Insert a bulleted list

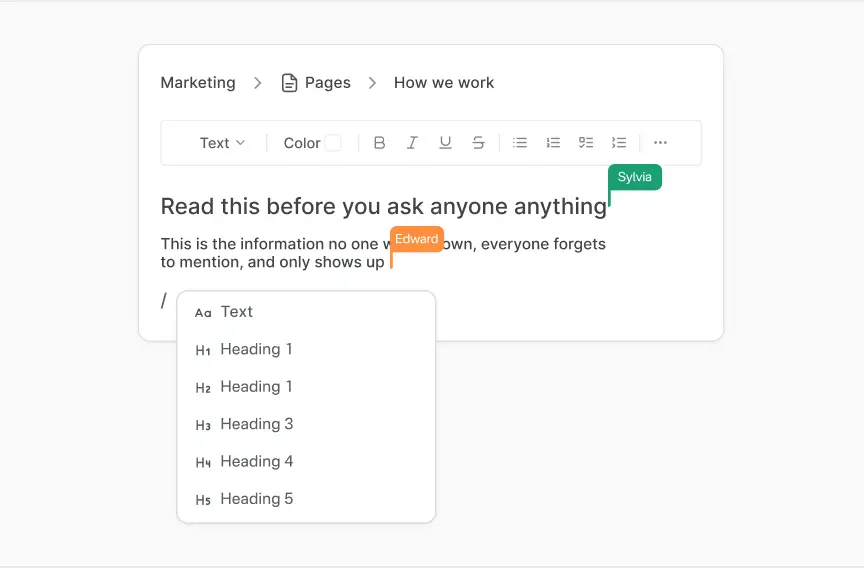pos(520,143)
